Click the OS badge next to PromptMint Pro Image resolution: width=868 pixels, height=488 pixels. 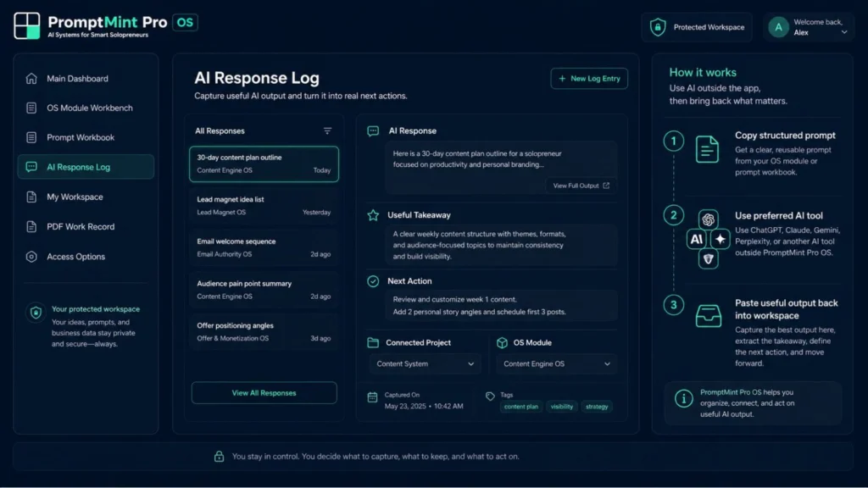(185, 22)
